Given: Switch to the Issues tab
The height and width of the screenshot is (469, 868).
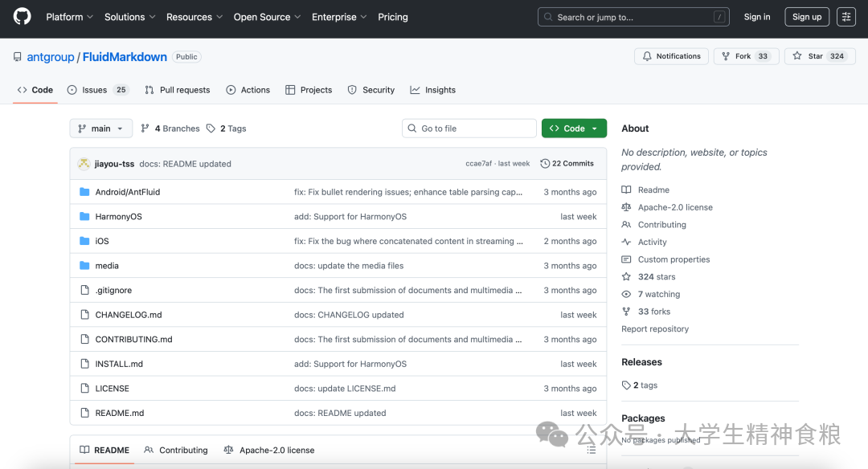Looking at the screenshot, I should (x=98, y=90).
